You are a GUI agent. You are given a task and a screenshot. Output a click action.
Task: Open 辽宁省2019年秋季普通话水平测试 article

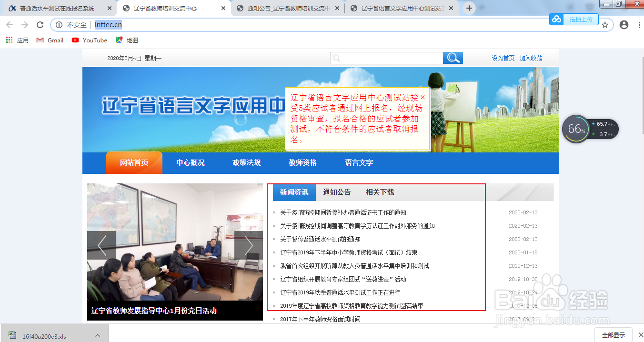[340, 292]
